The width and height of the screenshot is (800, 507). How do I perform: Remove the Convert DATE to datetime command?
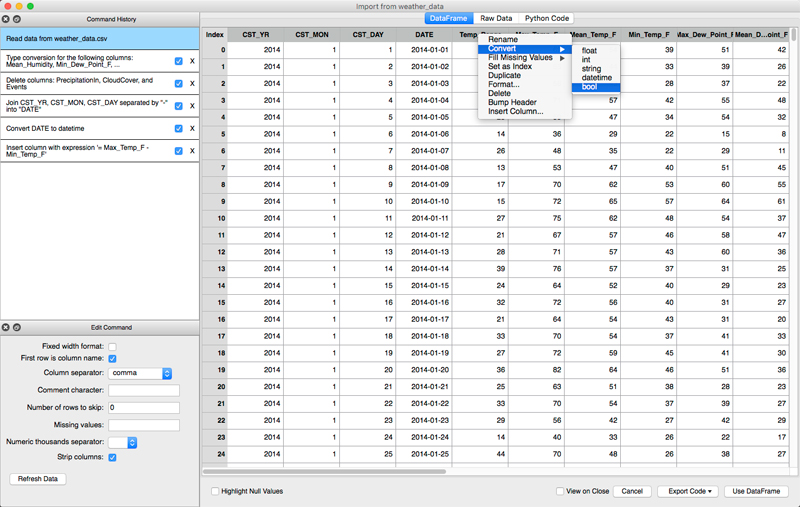click(192, 129)
